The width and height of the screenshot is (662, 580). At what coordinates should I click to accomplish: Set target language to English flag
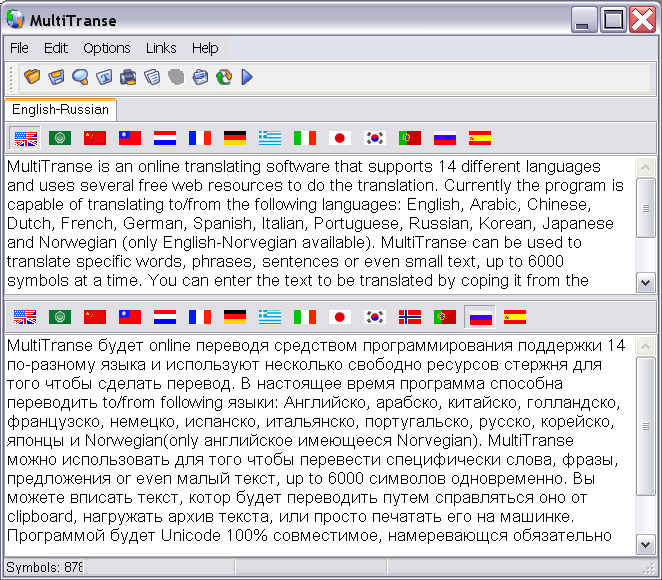point(25,317)
